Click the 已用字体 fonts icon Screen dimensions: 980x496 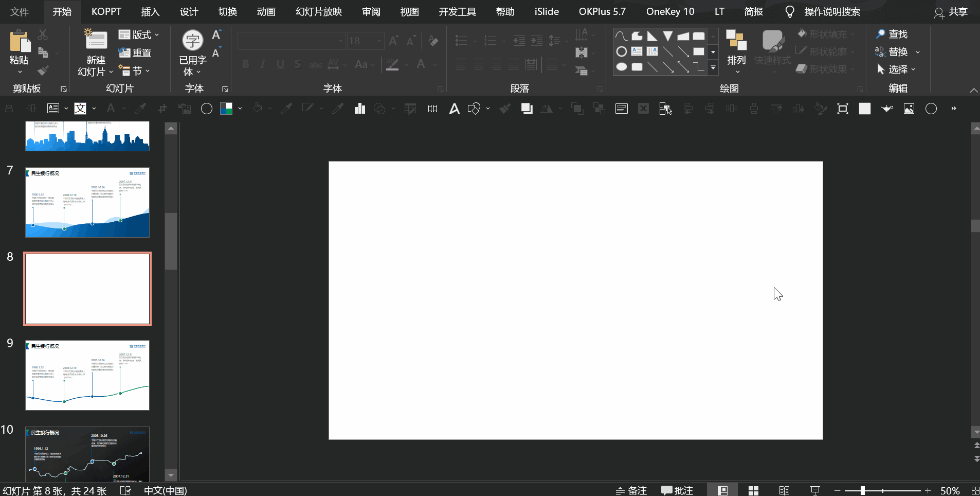pos(193,41)
